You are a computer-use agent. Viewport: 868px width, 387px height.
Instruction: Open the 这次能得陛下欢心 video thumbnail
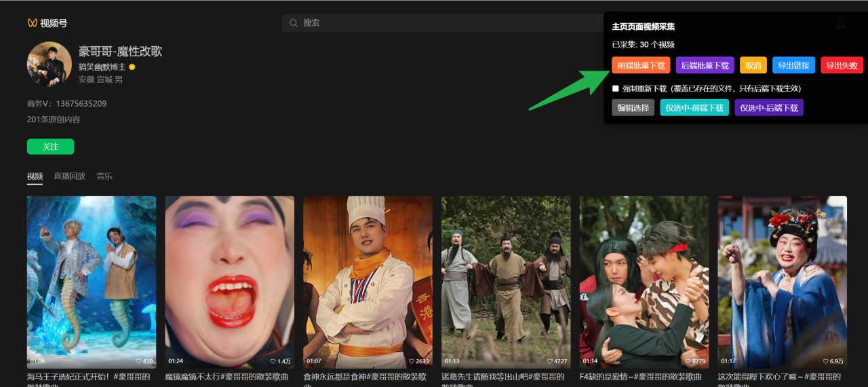[783, 282]
